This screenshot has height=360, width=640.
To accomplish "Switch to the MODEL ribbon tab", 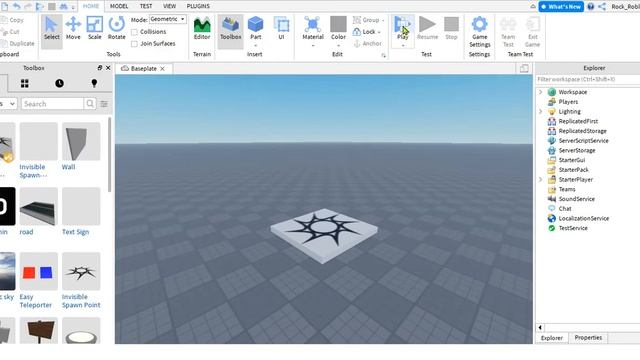I will 119,6.
